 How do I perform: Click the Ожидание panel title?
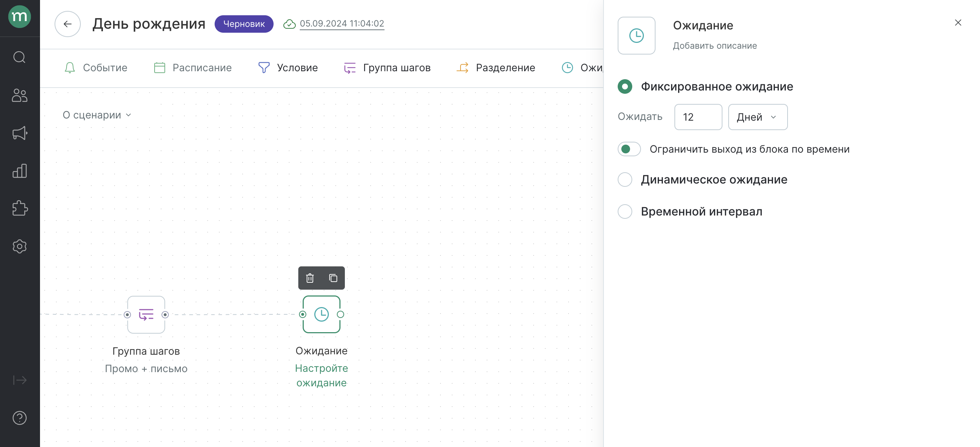tap(703, 25)
